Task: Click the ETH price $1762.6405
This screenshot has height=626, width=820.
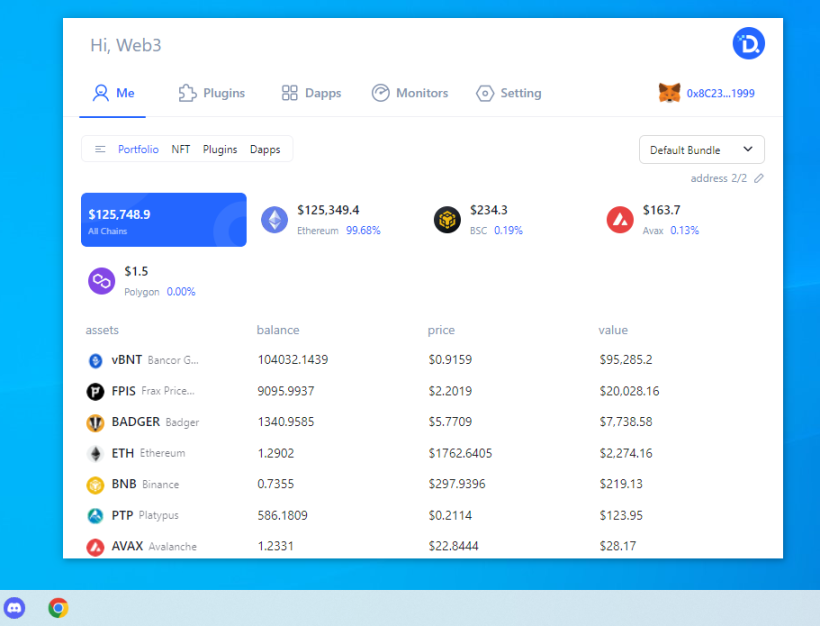Action: coord(460,453)
